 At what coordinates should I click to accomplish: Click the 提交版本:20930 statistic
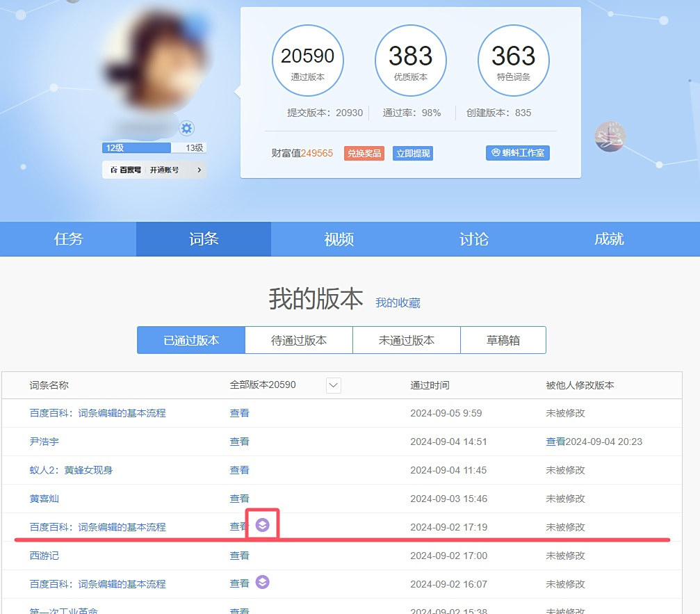(325, 113)
